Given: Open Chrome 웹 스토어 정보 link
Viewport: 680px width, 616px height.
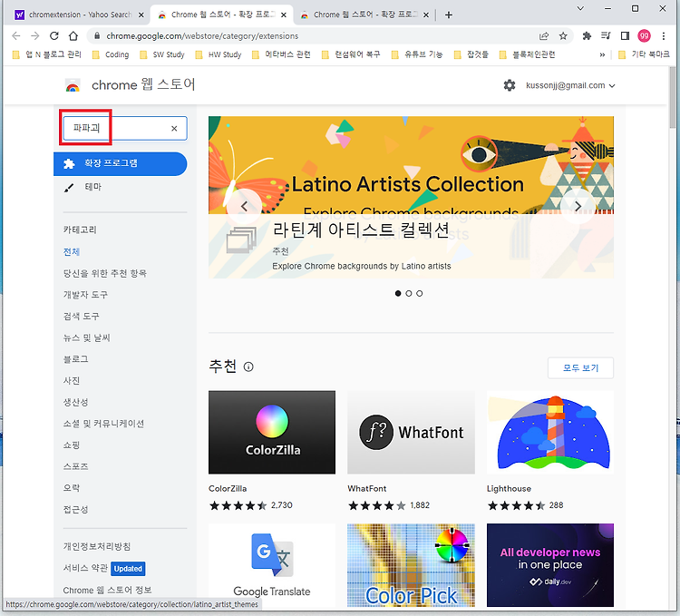Looking at the screenshot, I should pos(107,591).
